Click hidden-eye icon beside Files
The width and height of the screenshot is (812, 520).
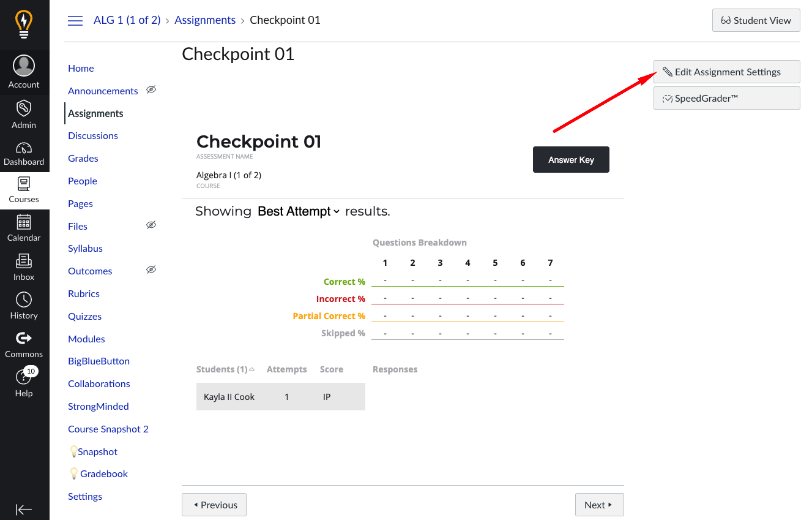[x=151, y=225]
